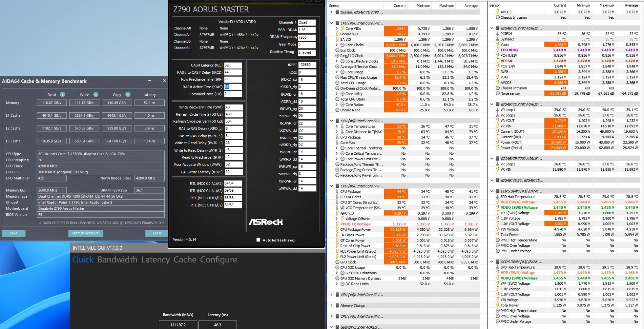Image resolution: width=644 pixels, height=329 pixels.
Task: Click the Memory Read value 110.87 GB/s
Action: coord(52,103)
